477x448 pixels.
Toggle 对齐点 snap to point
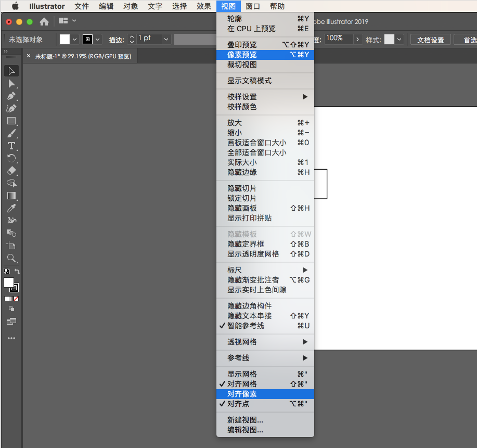(265, 404)
